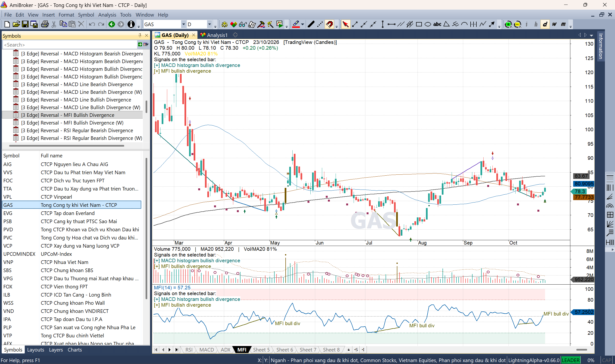Open the black Information circle icon

click(131, 24)
